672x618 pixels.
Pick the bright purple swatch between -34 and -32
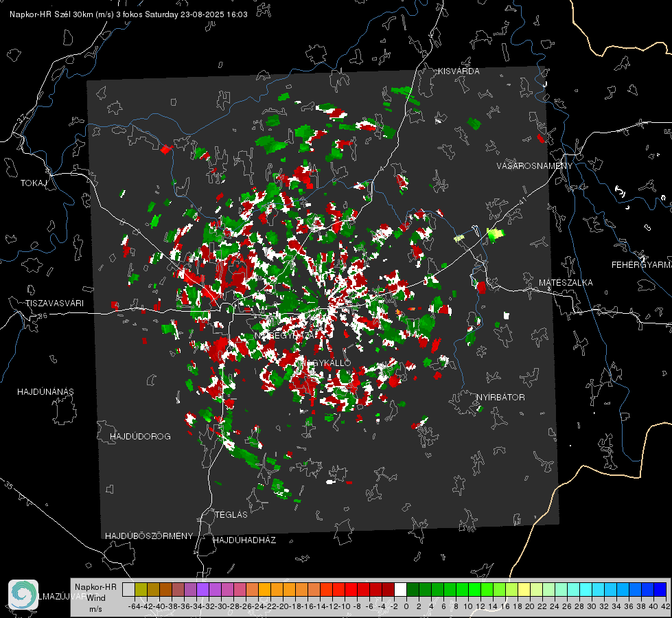202,590
